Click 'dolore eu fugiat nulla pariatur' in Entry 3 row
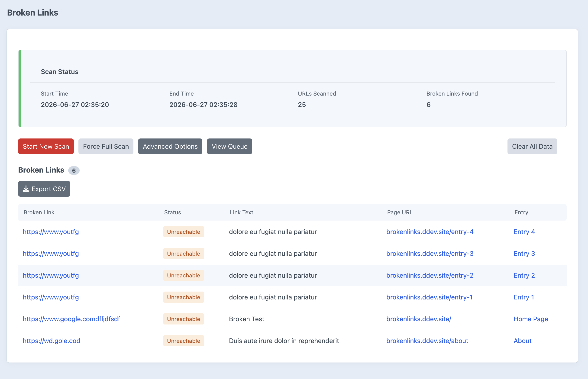Screen dimensions: 588x379 point(273,254)
